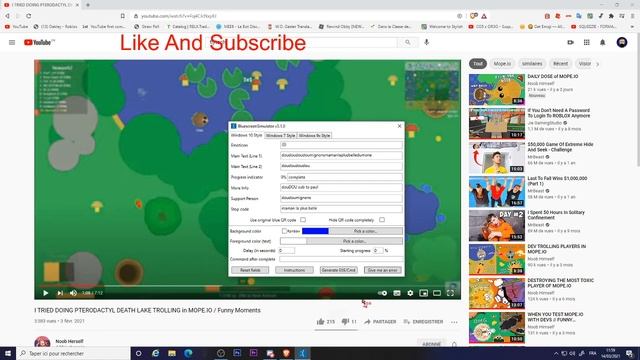Image resolution: width=640 pixels, height=360 pixels.
Task: Click the browser back arrow
Action: click(7, 16)
